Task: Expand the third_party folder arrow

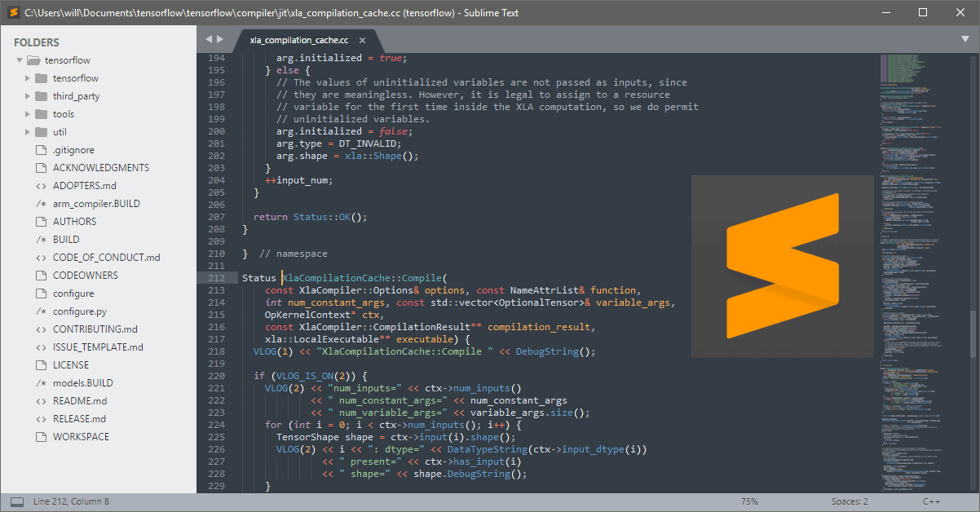Action: (x=28, y=96)
